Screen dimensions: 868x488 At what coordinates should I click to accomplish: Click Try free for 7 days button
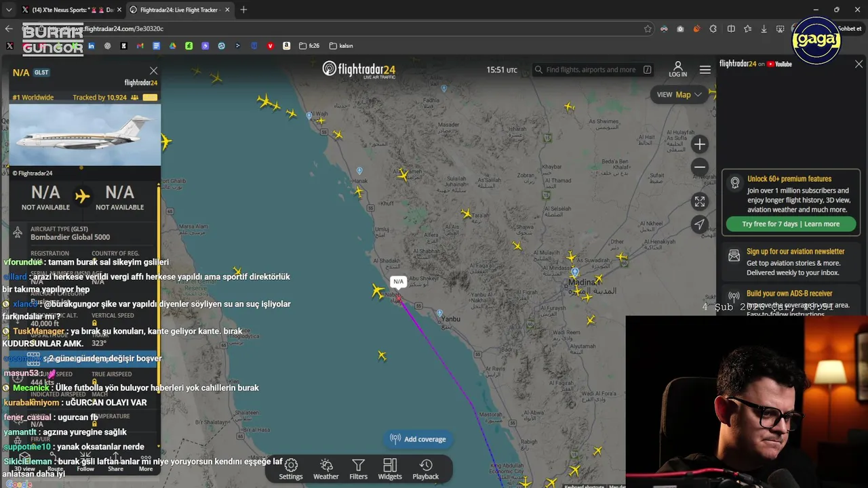click(x=791, y=224)
